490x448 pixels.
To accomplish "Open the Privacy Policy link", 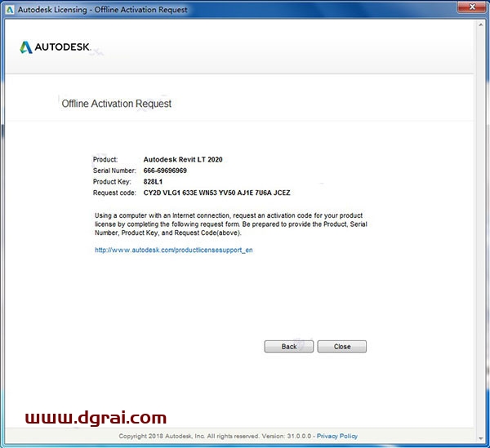I will [x=337, y=436].
